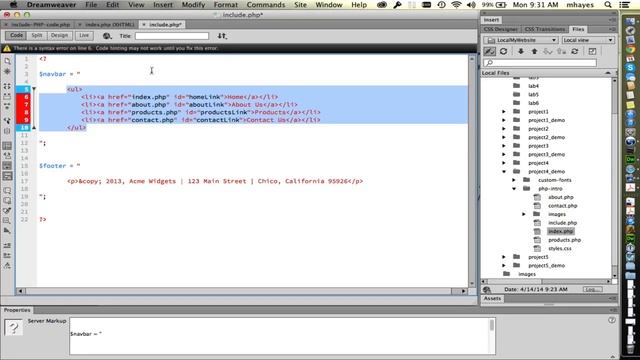The width and height of the screenshot is (640, 360).
Task: Open Spotlight search in menu bar
Action: 608,5
